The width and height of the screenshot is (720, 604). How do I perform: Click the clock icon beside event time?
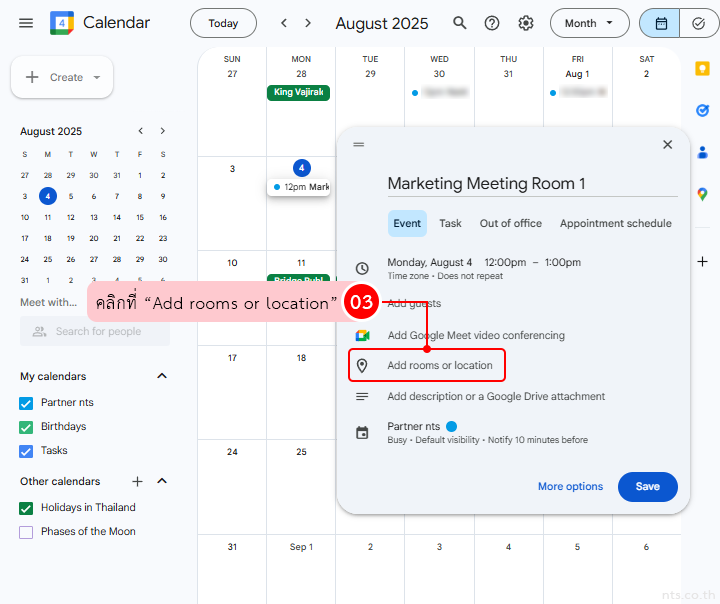pos(362,269)
